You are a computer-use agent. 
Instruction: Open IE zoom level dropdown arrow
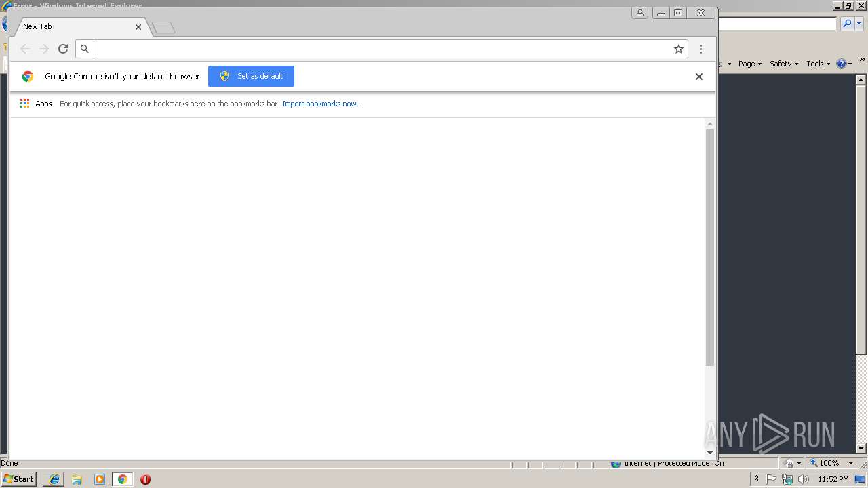coord(850,463)
